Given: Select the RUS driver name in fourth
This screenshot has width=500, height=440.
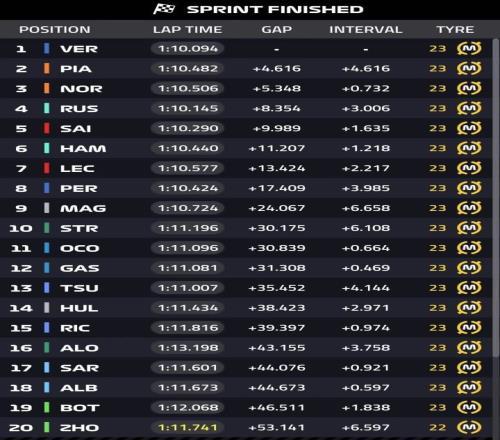Looking at the screenshot, I should point(79,109).
